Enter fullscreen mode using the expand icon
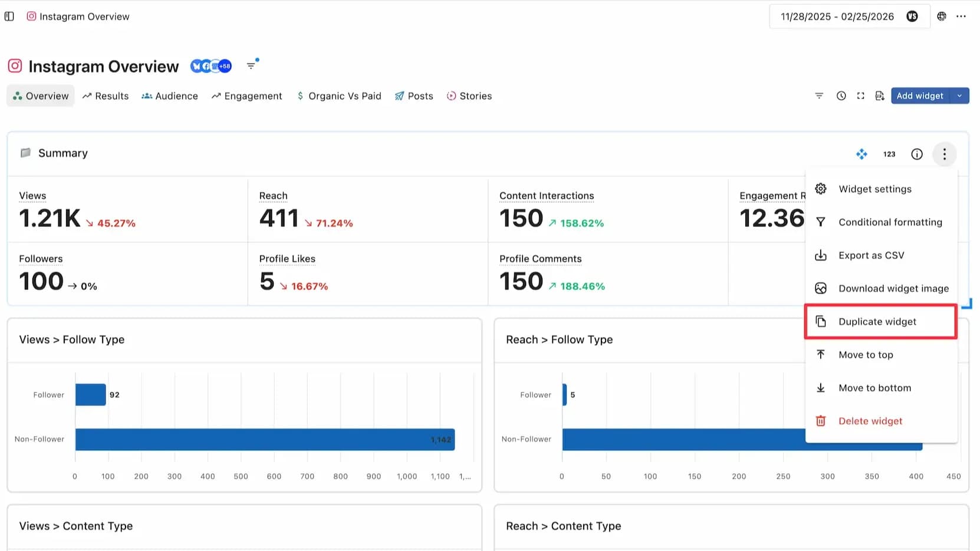980x551 pixels. point(860,96)
